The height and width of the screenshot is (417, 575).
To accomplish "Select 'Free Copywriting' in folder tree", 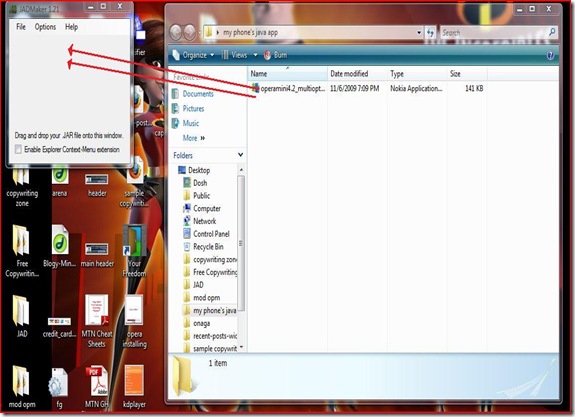I will (210, 272).
